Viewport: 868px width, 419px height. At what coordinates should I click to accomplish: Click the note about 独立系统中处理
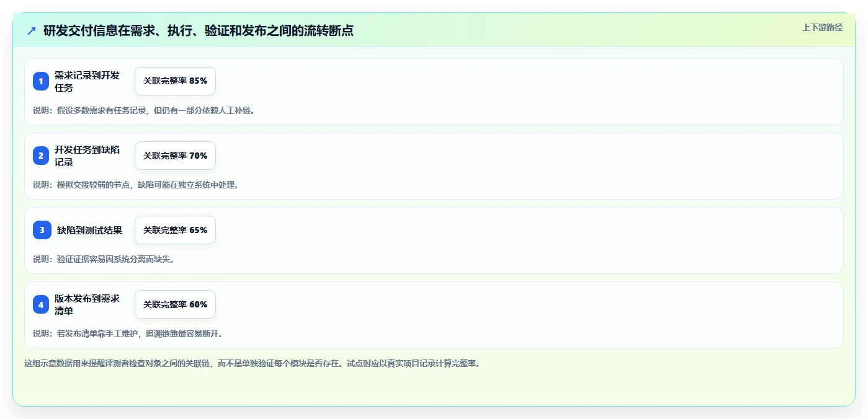pyautogui.click(x=136, y=185)
